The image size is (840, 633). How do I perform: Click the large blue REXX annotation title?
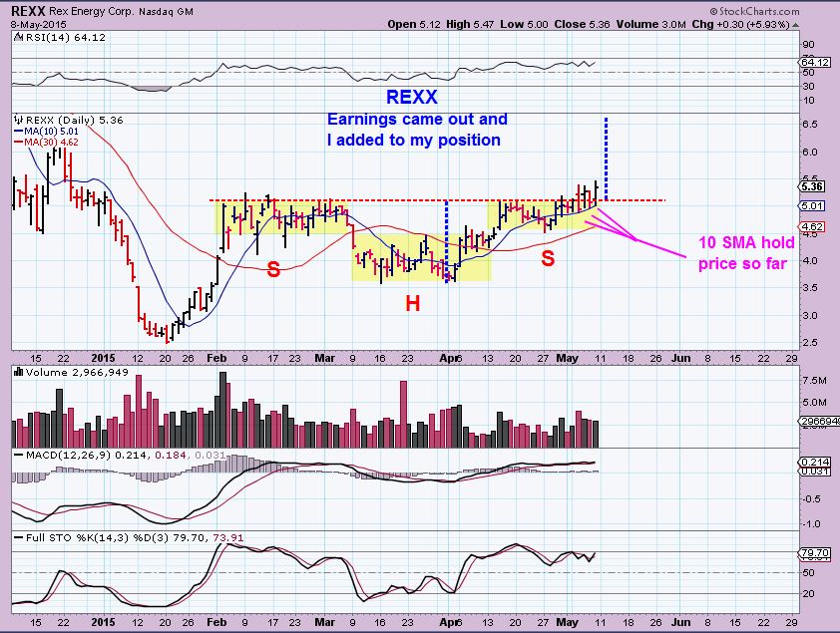coord(412,97)
